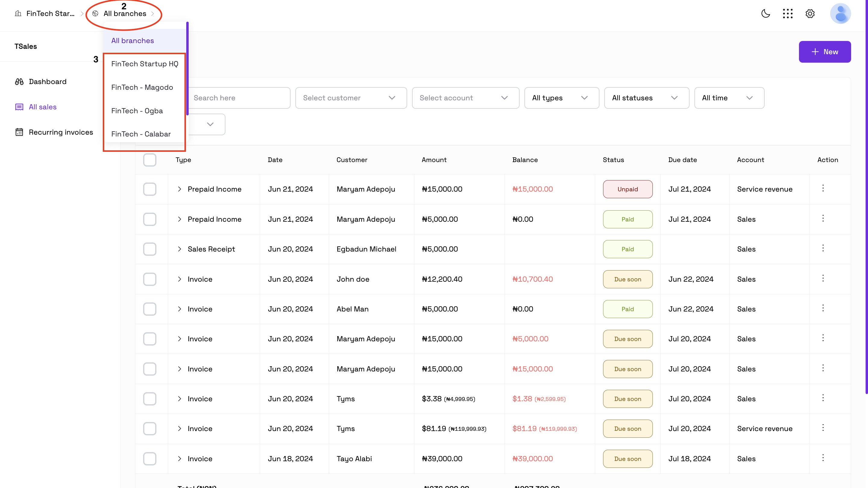The width and height of the screenshot is (868, 488).
Task: Open action menu for Egbadun Michael row
Action: pos(823,248)
